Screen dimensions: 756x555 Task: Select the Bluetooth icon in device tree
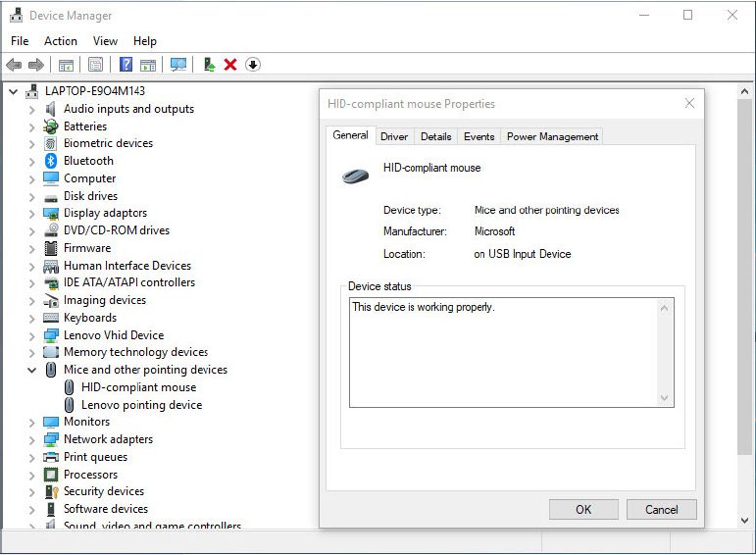tap(51, 161)
